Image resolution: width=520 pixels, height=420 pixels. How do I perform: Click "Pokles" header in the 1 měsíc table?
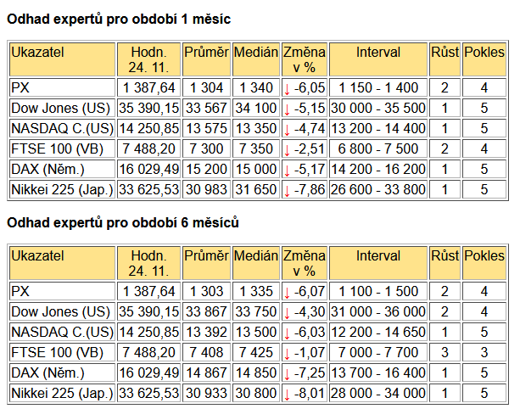coord(484,53)
